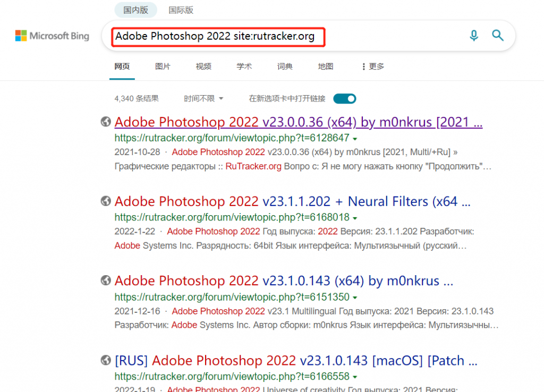Image resolution: width=544 pixels, height=392 pixels.
Task: Click globe icon beside v23.0.0.36 result
Action: click(x=106, y=122)
